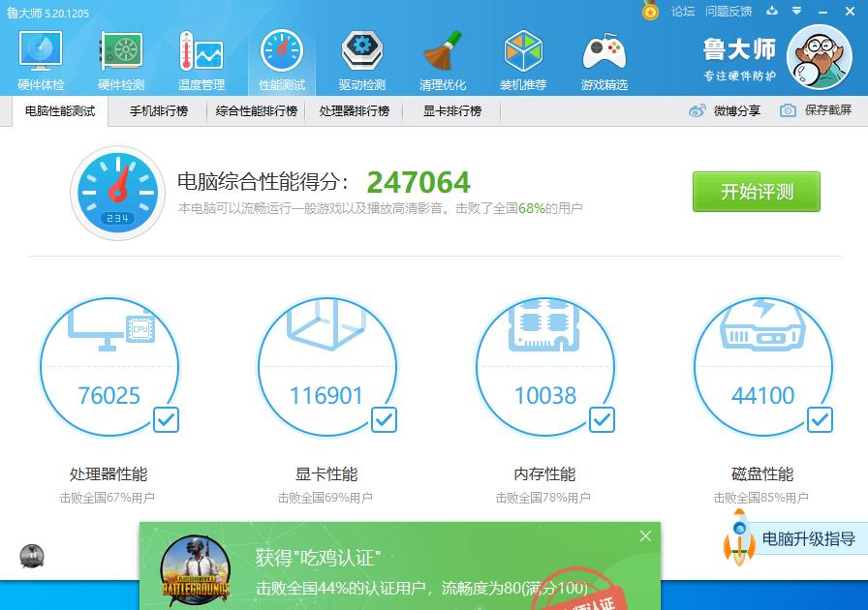Toggle the checkmark under 显卡性能 score
868x610 pixels.
click(384, 420)
